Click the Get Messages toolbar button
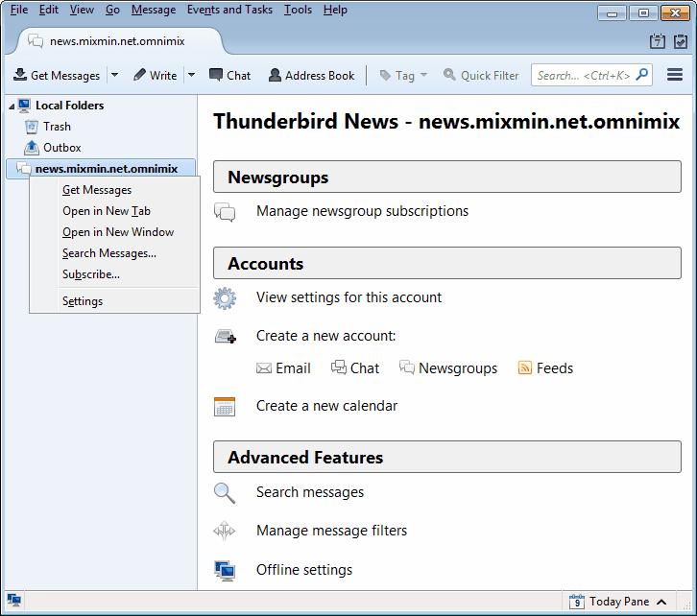The width and height of the screenshot is (697, 616). click(x=57, y=76)
